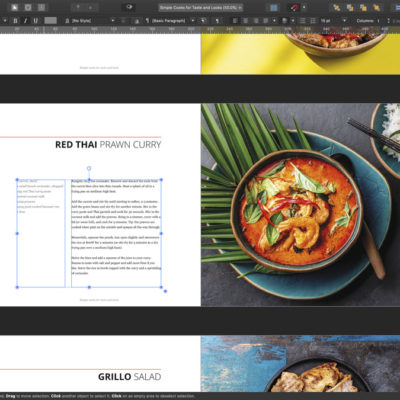The width and height of the screenshot is (400, 400).
Task: Open the snapping options dropdown arrow
Action: [304, 7]
